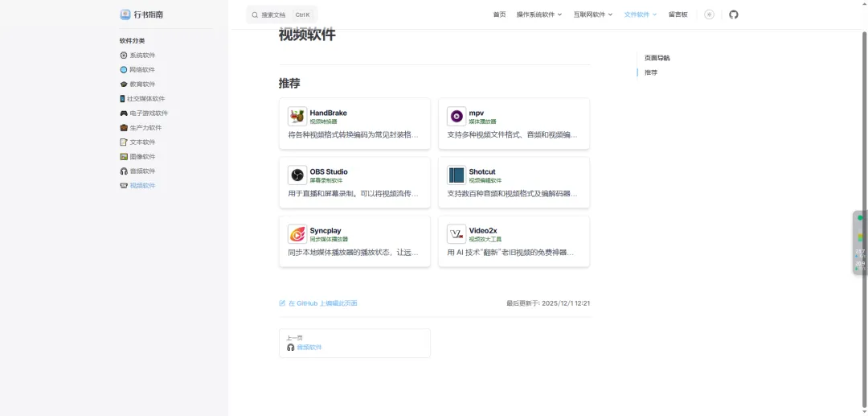
Task: Click the briefcase icon beside 生产力软件
Action: 124,127
